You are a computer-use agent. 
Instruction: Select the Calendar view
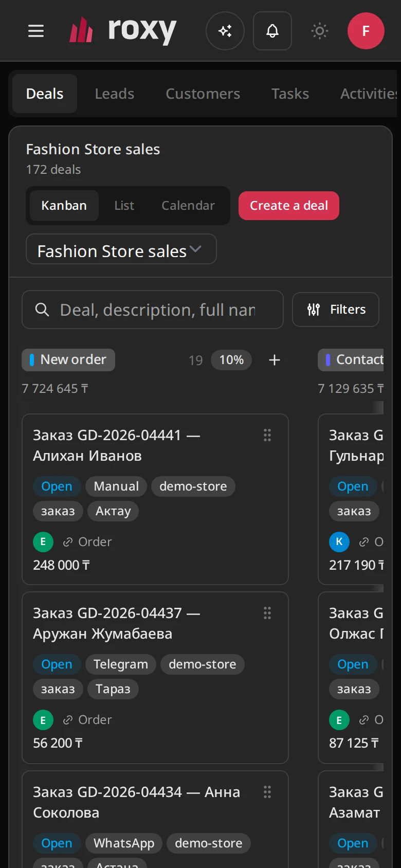point(188,206)
